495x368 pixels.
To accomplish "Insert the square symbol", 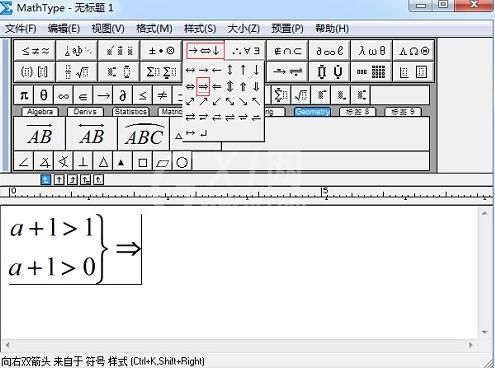I will [143, 162].
